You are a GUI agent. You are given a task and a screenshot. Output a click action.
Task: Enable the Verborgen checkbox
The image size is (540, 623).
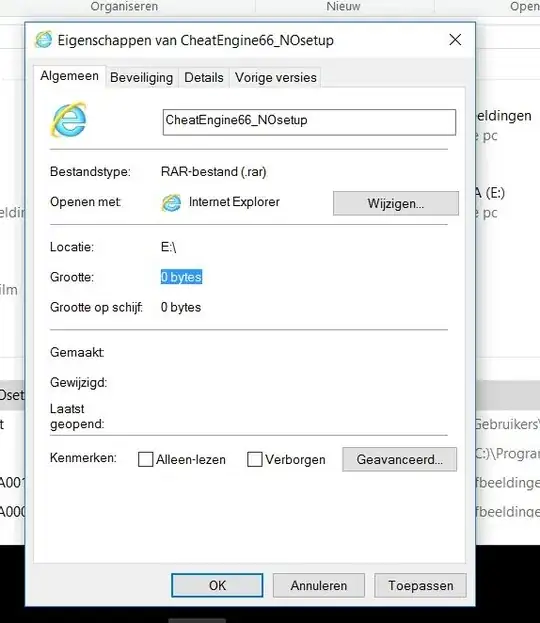[x=255, y=459]
